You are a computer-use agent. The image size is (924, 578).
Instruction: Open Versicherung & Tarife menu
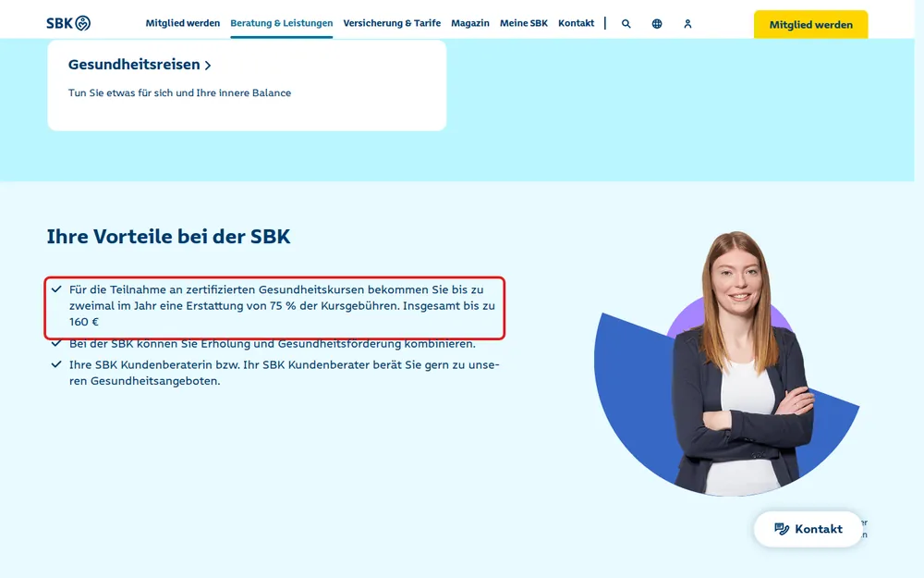coord(392,23)
